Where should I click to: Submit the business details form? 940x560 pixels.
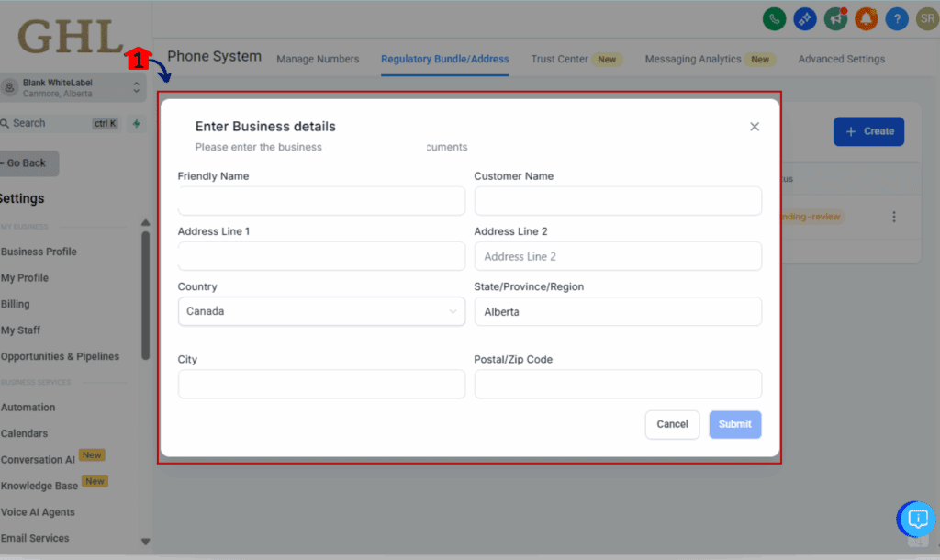tap(734, 424)
